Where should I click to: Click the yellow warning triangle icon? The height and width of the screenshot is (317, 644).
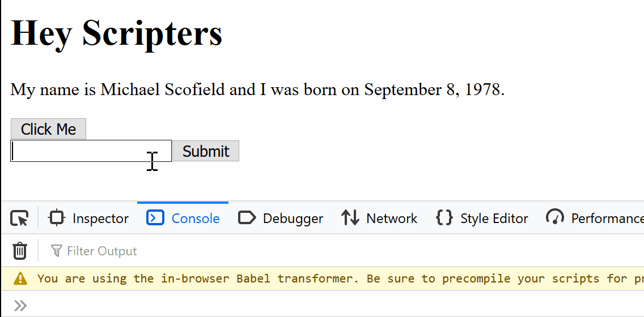click(20, 279)
